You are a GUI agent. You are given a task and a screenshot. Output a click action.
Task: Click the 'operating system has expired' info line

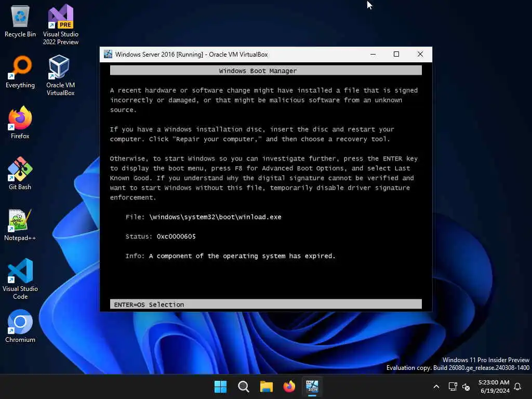pos(242,256)
